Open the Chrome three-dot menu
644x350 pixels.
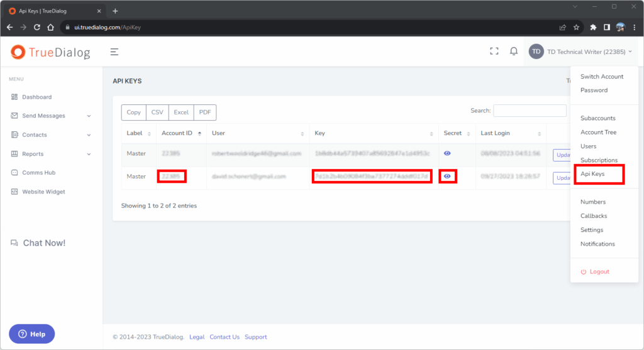point(635,27)
